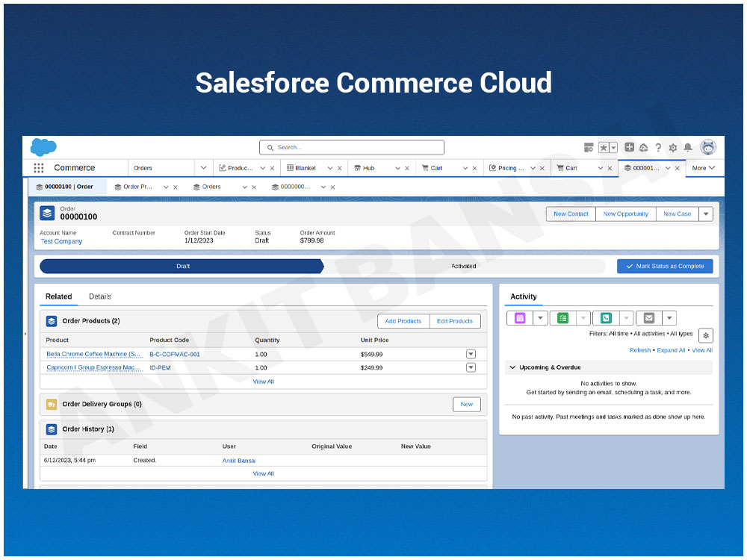Click Mark Status as Complete
The image size is (747, 560).
click(x=665, y=267)
